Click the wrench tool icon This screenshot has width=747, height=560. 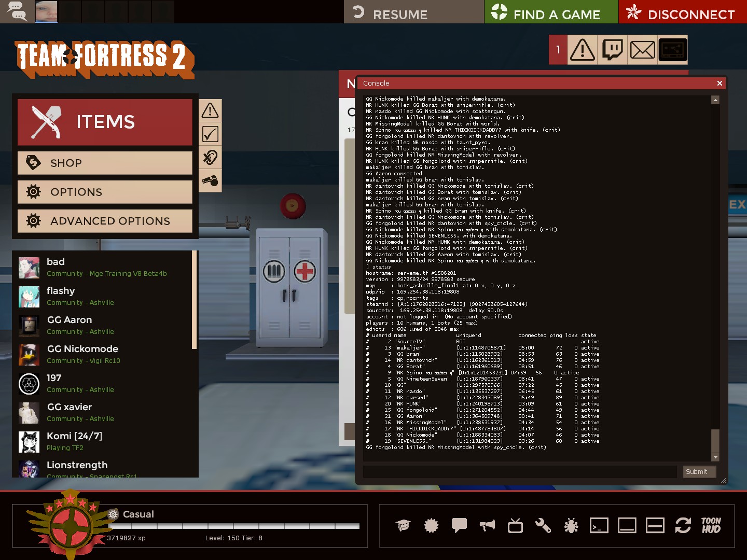[543, 526]
